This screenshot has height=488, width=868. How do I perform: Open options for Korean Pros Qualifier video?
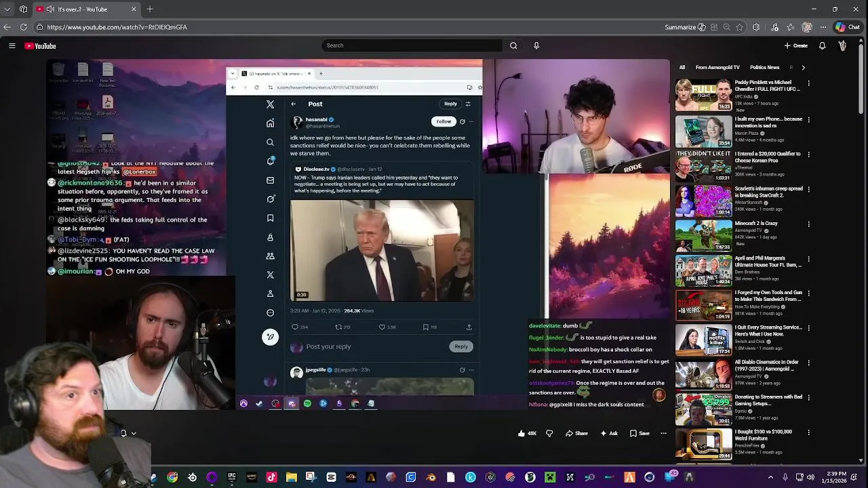point(809,154)
